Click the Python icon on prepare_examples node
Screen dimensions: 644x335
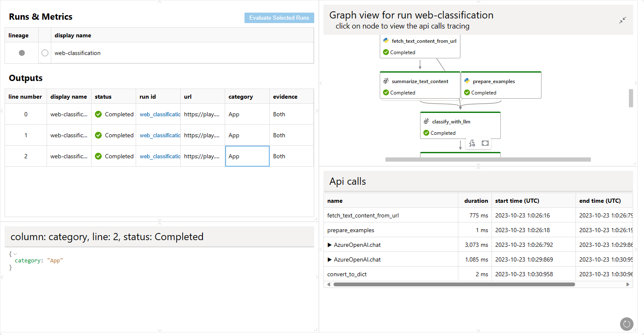467,81
